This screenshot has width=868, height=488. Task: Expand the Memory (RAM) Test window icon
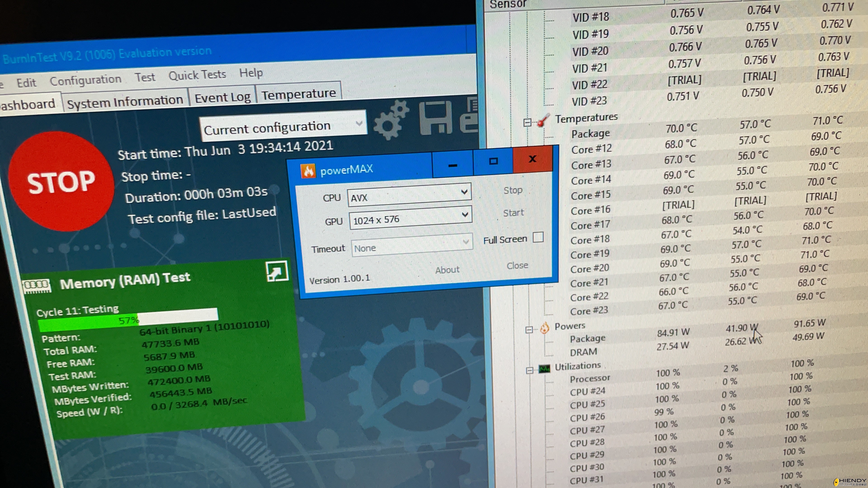pos(277,271)
